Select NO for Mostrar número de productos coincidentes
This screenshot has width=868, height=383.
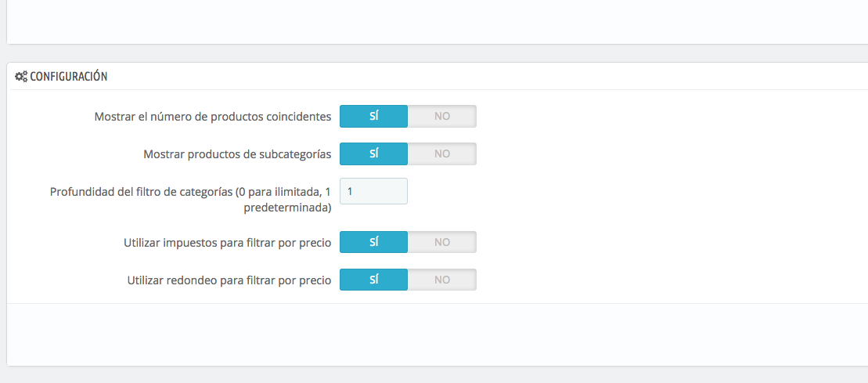[x=442, y=117]
